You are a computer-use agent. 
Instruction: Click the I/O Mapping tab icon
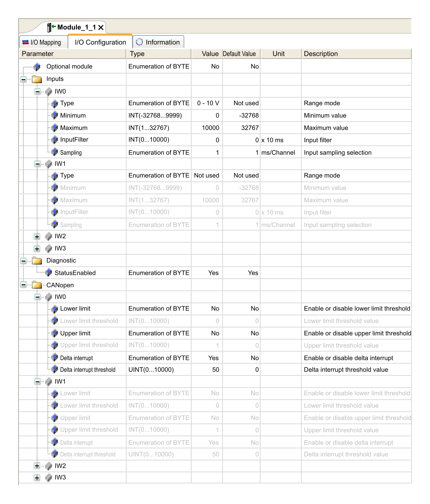[26, 42]
